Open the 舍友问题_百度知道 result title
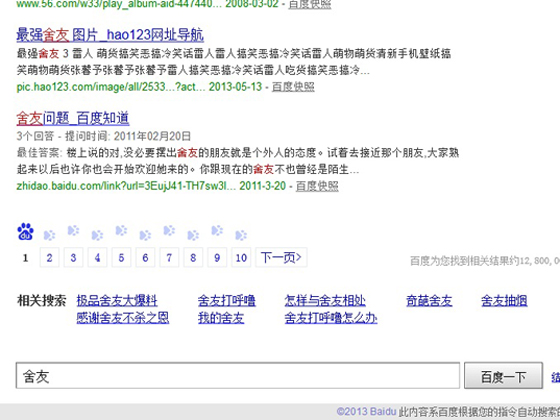The width and height of the screenshot is (560, 420). [73, 118]
